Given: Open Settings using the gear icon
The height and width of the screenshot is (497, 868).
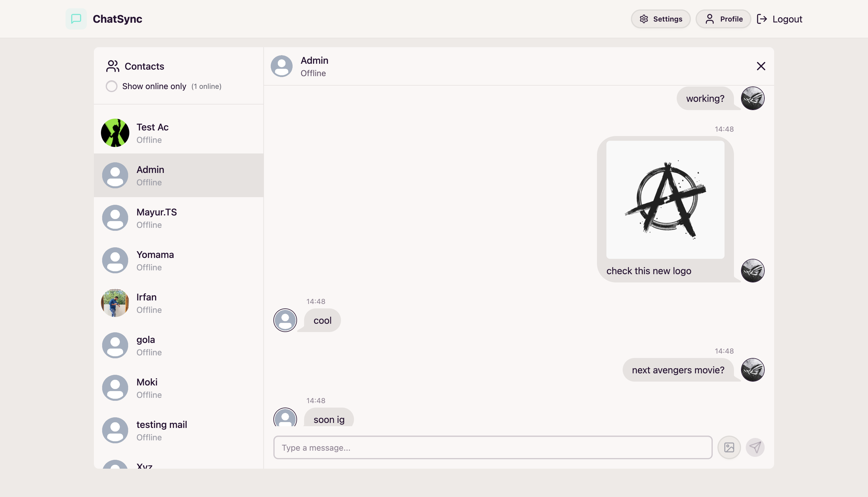Looking at the screenshot, I should [x=644, y=19].
